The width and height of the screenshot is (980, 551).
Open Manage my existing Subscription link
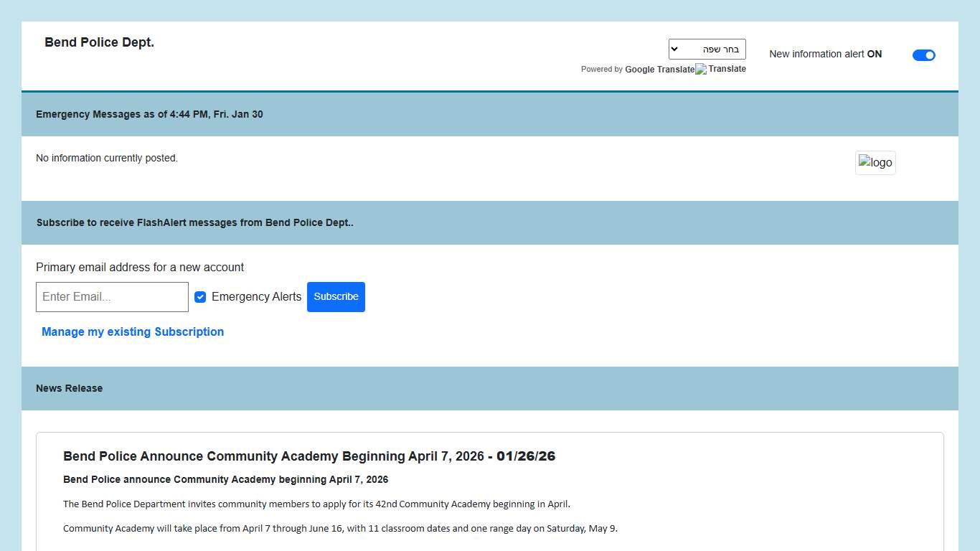[x=133, y=332]
